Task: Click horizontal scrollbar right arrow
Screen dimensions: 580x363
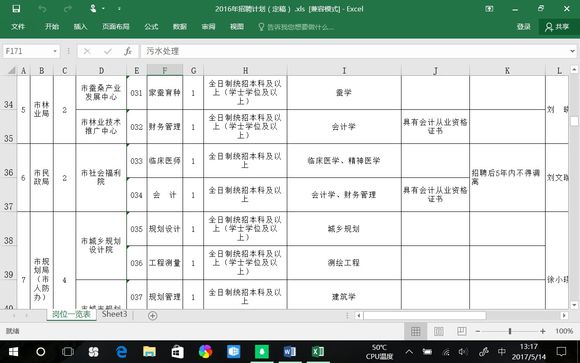Action: pyautogui.click(x=564, y=316)
